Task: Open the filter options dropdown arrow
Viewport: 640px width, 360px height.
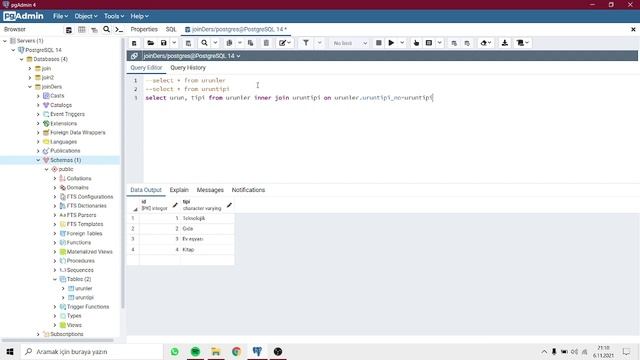Action: click(320, 43)
